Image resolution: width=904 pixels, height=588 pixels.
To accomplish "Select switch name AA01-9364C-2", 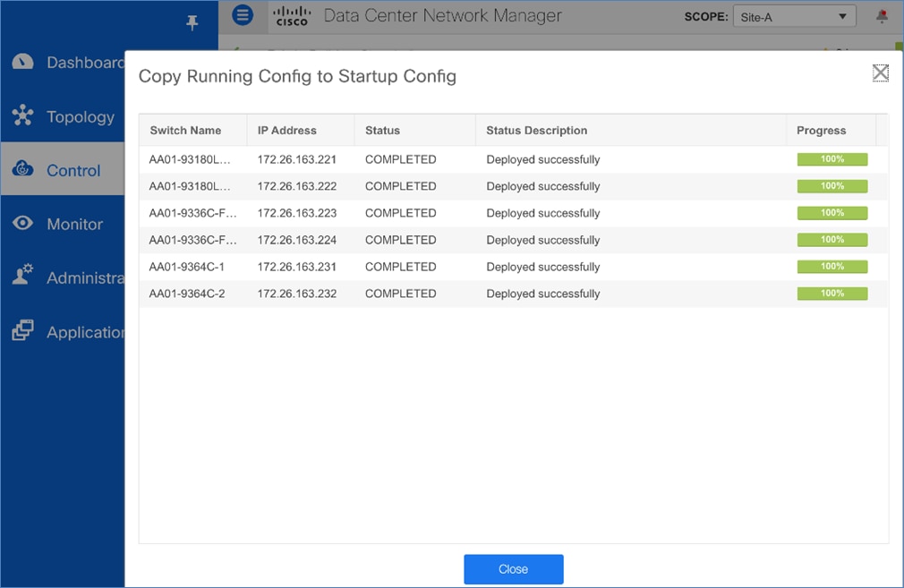I will tap(187, 294).
